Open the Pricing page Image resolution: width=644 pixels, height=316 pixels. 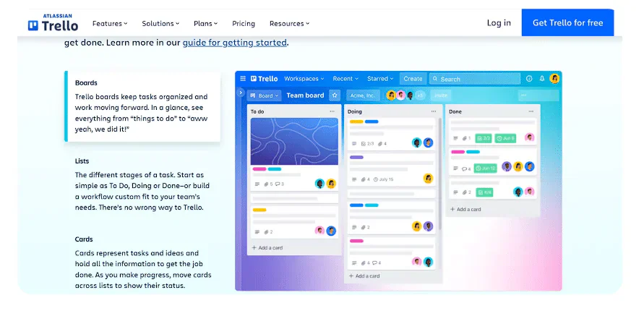coord(244,23)
